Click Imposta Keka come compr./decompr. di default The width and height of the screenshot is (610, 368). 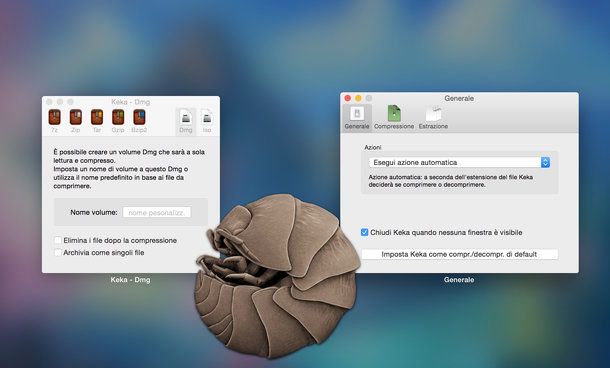pos(459,254)
